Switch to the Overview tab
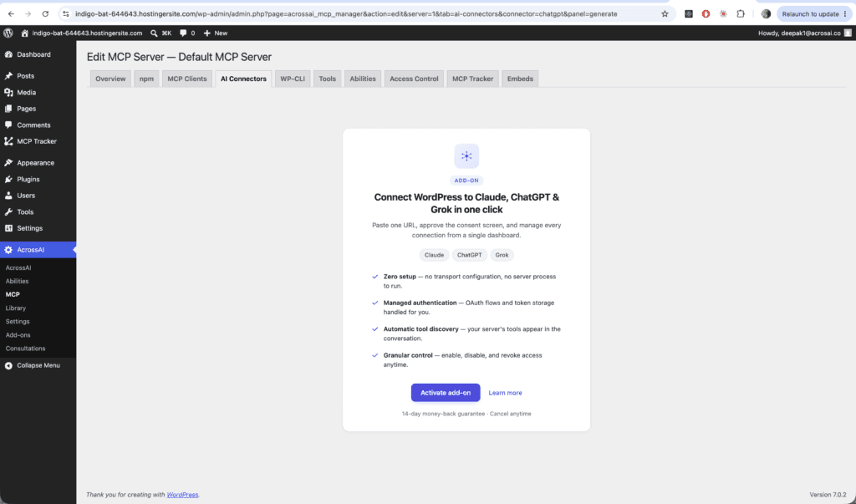Viewport: 856px width, 504px height. pos(110,79)
